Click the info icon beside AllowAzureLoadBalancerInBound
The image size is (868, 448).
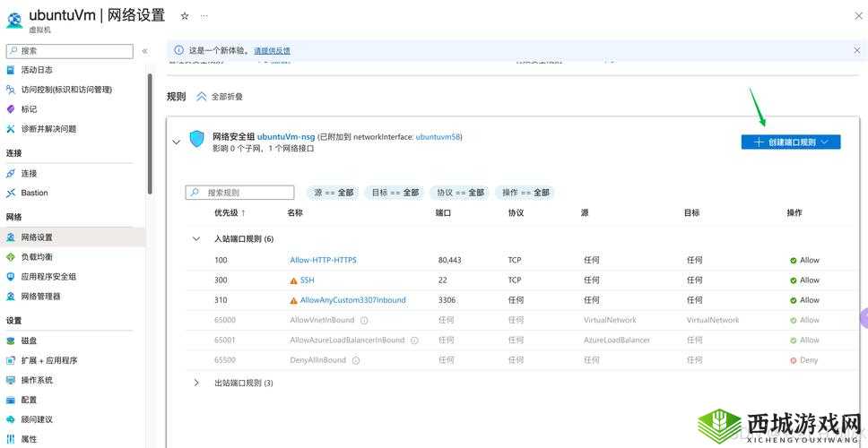pyautogui.click(x=414, y=340)
